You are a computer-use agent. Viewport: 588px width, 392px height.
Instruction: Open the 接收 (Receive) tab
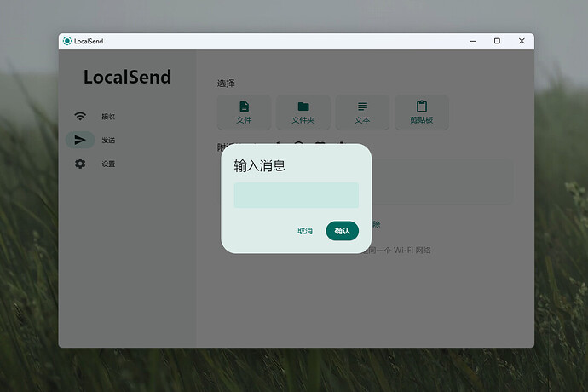[108, 117]
